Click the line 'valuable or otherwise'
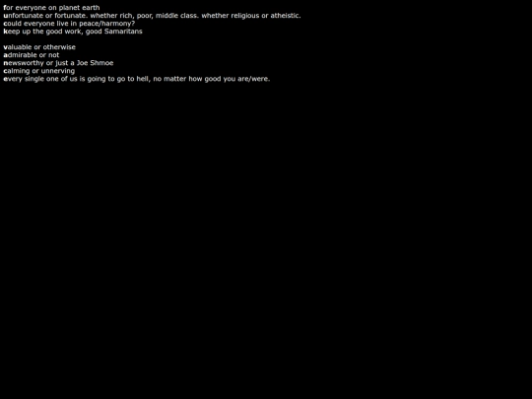The width and height of the screenshot is (532, 399). tap(39, 47)
